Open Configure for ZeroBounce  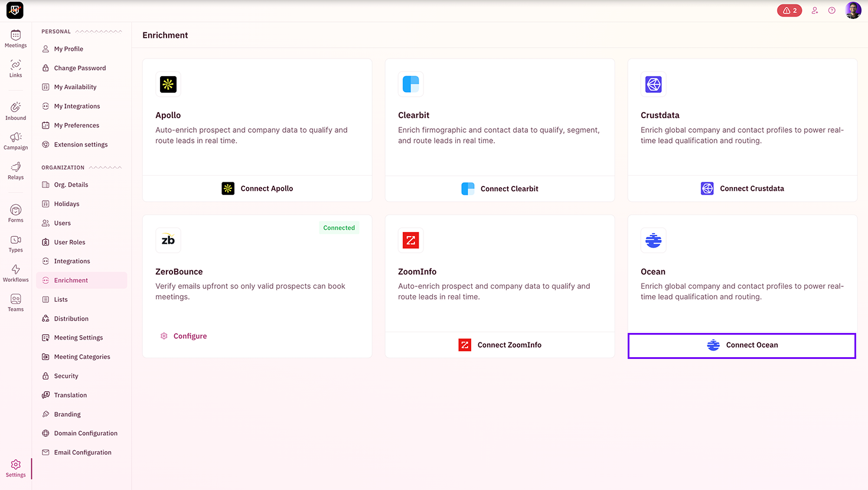(184, 336)
